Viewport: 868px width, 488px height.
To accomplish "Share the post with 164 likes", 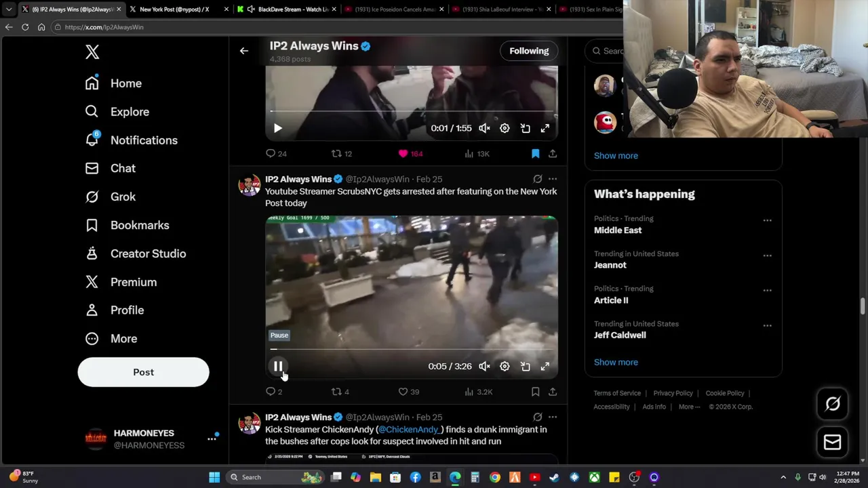I will coord(553,154).
